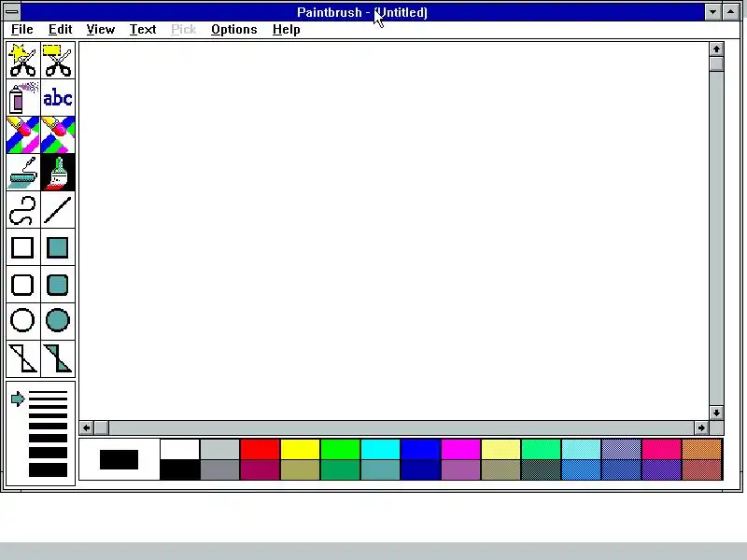This screenshot has height=560, width=747.
Task: Select the plain Eraser tool
Action: tap(58, 134)
